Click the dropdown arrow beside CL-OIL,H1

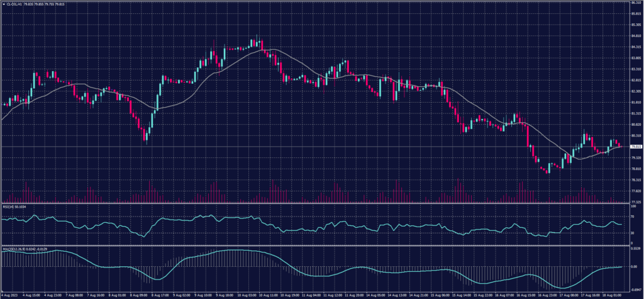(x=3, y=3)
